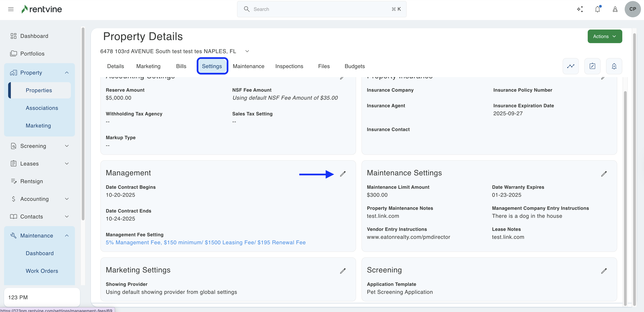The width and height of the screenshot is (644, 312).
Task: Edit Maintenance Settings via pencil icon
Action: coord(604,174)
